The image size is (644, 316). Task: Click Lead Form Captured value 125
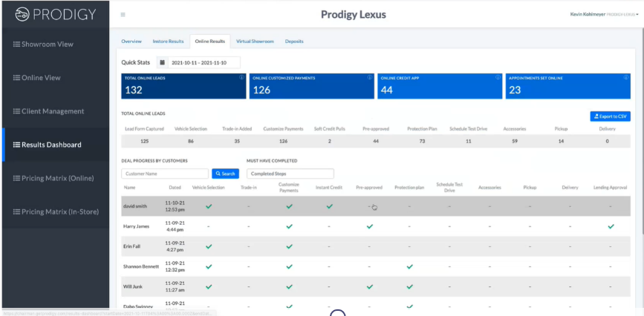[144, 141]
